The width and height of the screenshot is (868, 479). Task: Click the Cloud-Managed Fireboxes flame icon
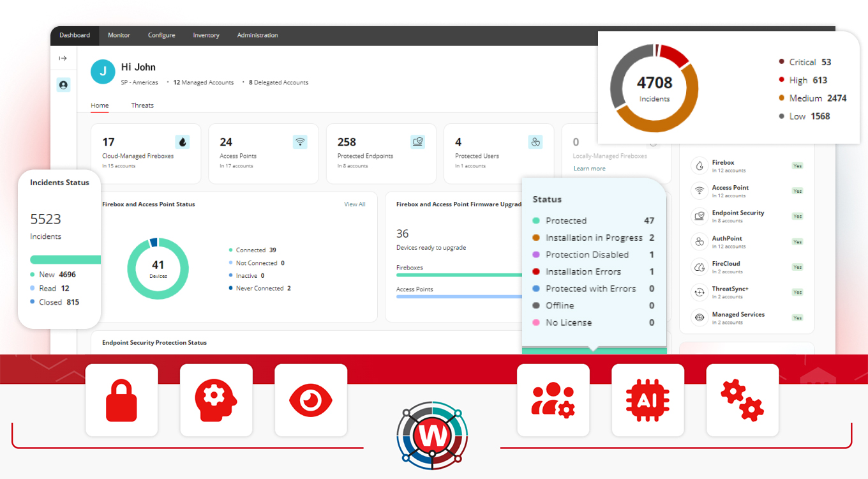183,142
